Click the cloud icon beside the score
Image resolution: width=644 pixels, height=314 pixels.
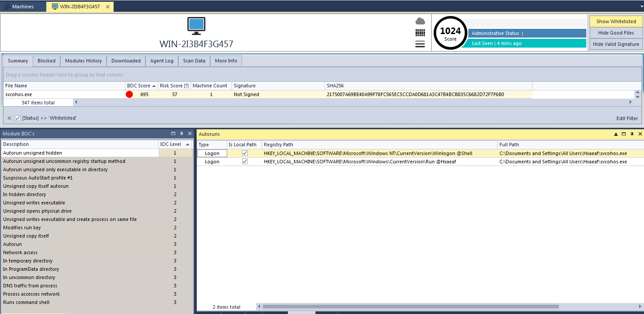tap(420, 21)
